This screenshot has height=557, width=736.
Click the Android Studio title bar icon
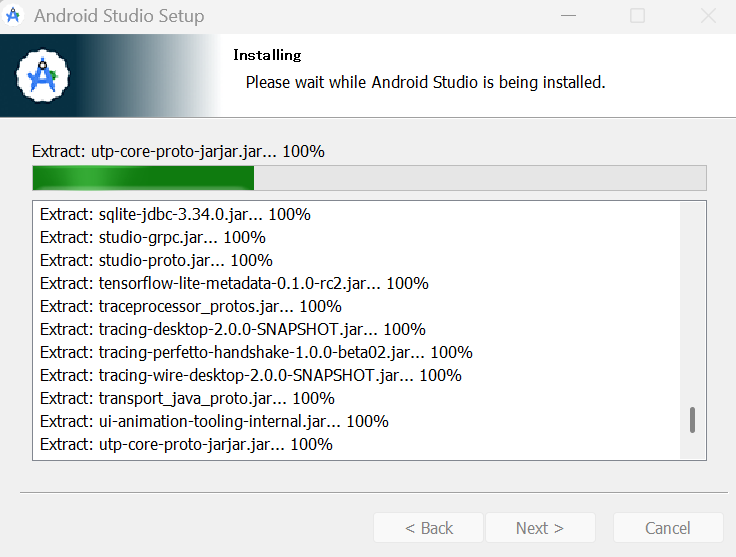point(14,16)
